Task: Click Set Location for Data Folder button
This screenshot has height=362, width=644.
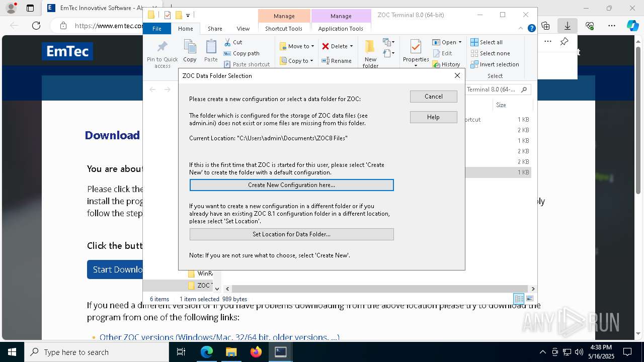Action: 291,234
